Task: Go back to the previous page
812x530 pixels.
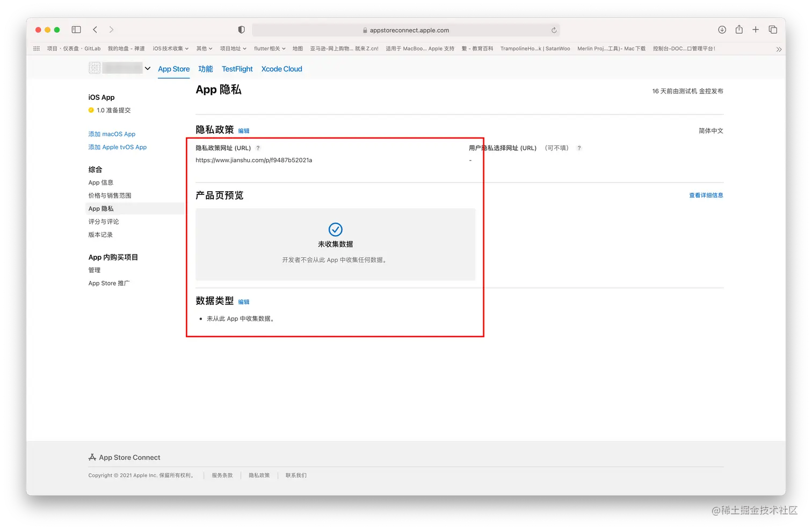Action: click(x=95, y=30)
